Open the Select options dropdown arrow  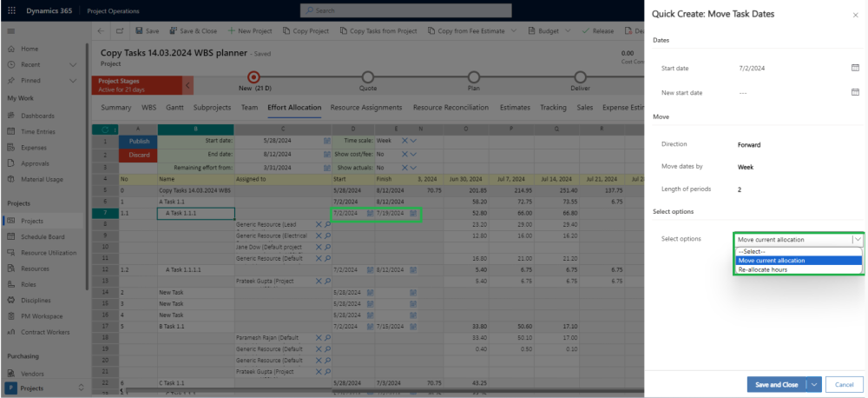pyautogui.click(x=858, y=240)
